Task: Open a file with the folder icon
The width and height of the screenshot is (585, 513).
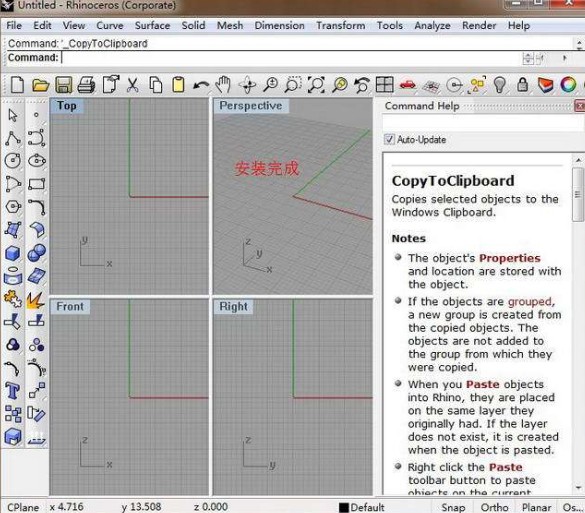Action: click(40, 85)
